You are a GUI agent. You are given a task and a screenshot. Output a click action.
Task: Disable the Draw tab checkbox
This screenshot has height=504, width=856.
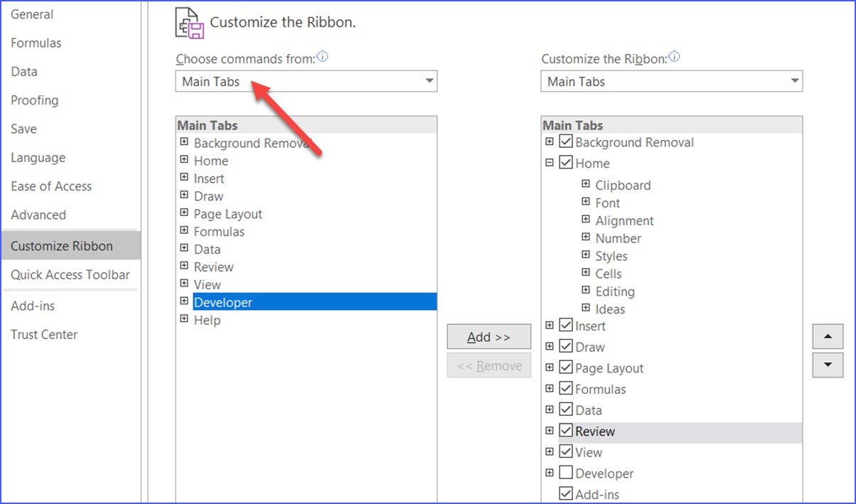pos(565,346)
